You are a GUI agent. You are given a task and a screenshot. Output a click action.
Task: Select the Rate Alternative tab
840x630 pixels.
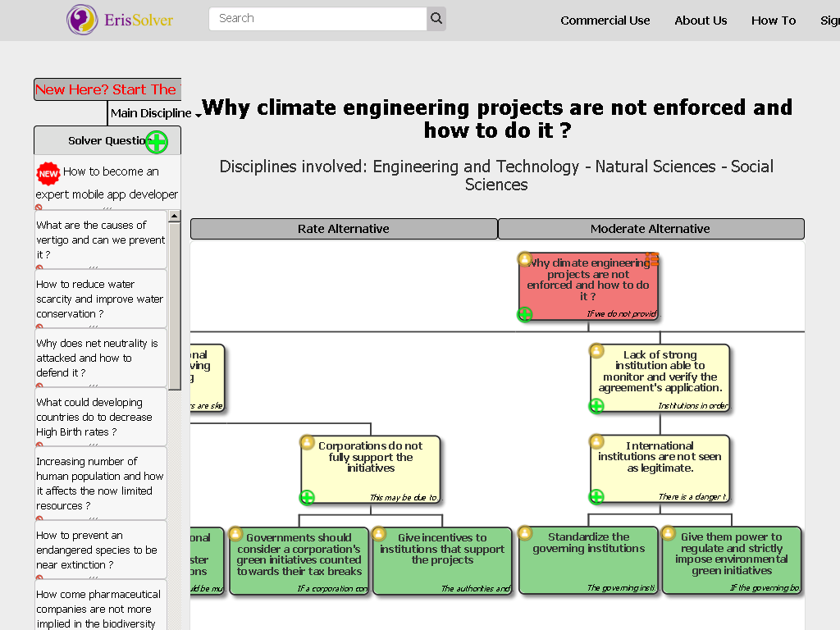pos(344,229)
